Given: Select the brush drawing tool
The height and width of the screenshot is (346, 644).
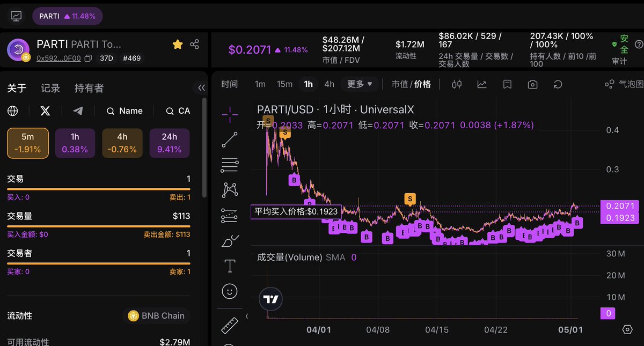Looking at the screenshot, I should tap(230, 241).
